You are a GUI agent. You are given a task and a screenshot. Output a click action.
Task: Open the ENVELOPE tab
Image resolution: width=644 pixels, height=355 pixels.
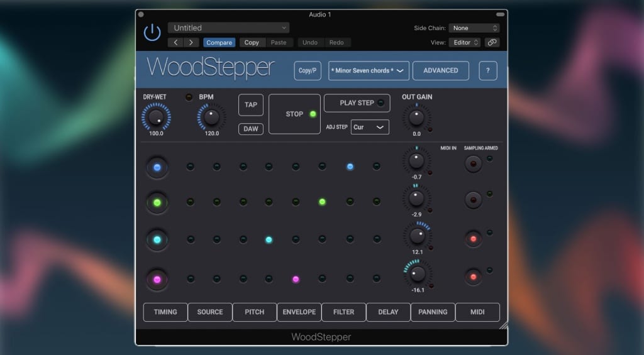(x=299, y=312)
